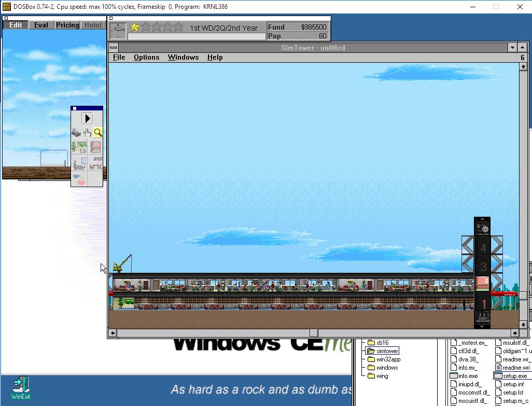The image size is (532, 406).
Task: Click the horizontal scrollbar thumb
Action: click(x=314, y=333)
